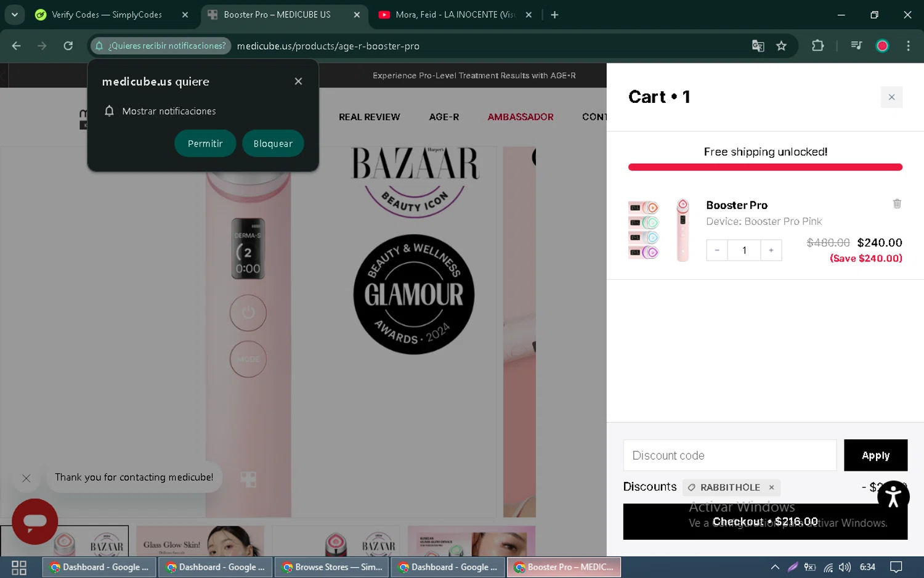This screenshot has height=578, width=924.
Task: Decrease Booster Pro quantity with minus
Action: pos(717,250)
